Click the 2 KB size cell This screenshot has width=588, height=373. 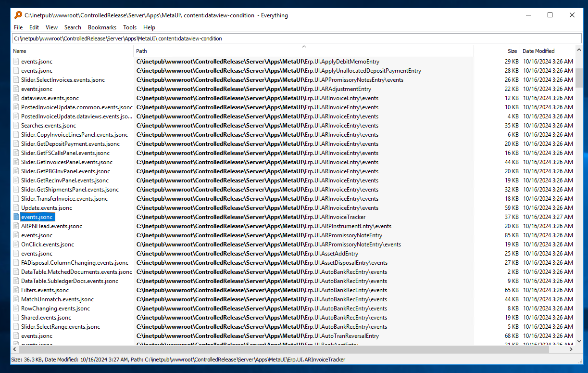click(x=513, y=272)
